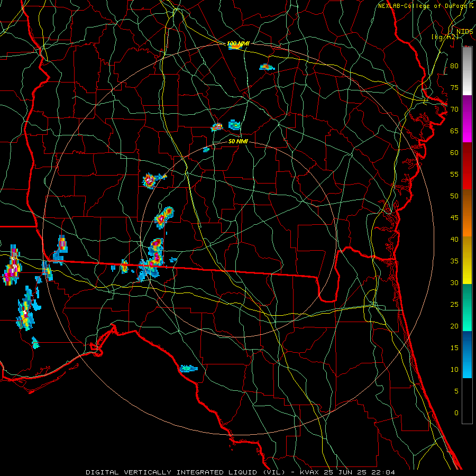
Task: Click the 10 value on the color scale
Action: pyautogui.click(x=454, y=370)
